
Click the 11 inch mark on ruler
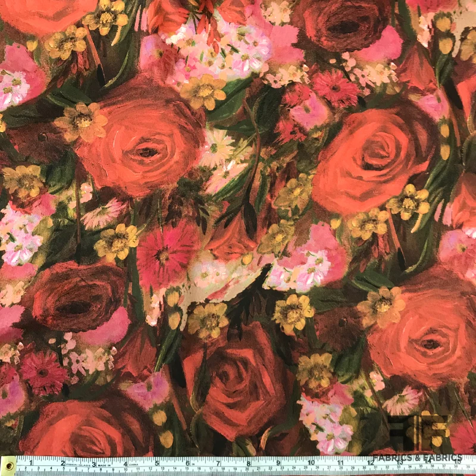coord(340,463)
